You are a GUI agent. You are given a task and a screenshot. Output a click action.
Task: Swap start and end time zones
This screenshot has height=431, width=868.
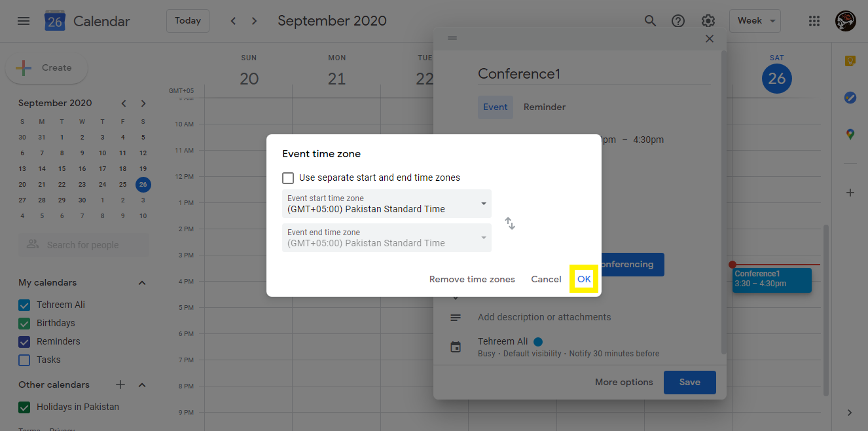(x=510, y=223)
